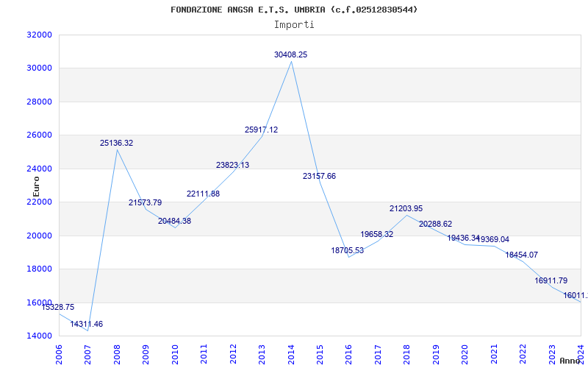Click the data label 20484.38

174,222
